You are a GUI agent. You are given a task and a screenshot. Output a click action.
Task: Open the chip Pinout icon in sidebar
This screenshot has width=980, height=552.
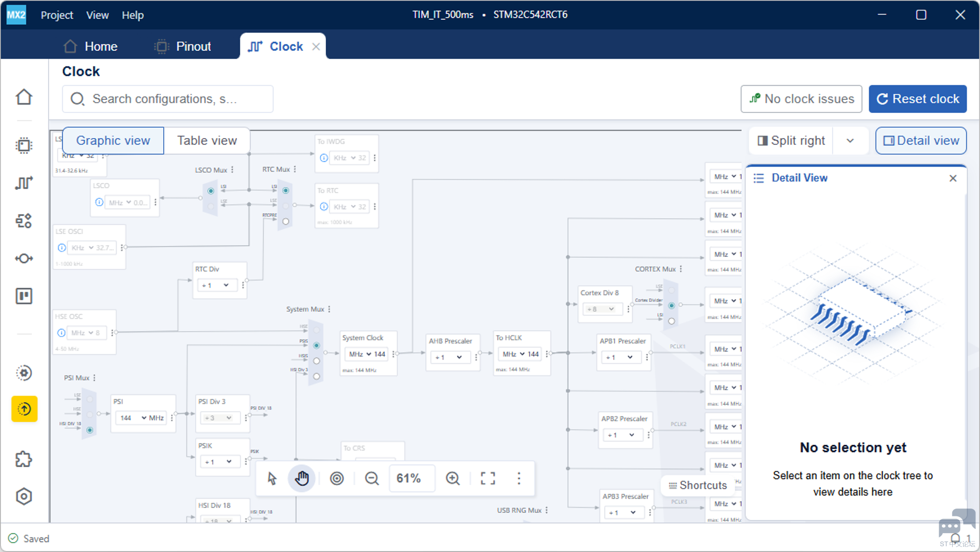24,145
